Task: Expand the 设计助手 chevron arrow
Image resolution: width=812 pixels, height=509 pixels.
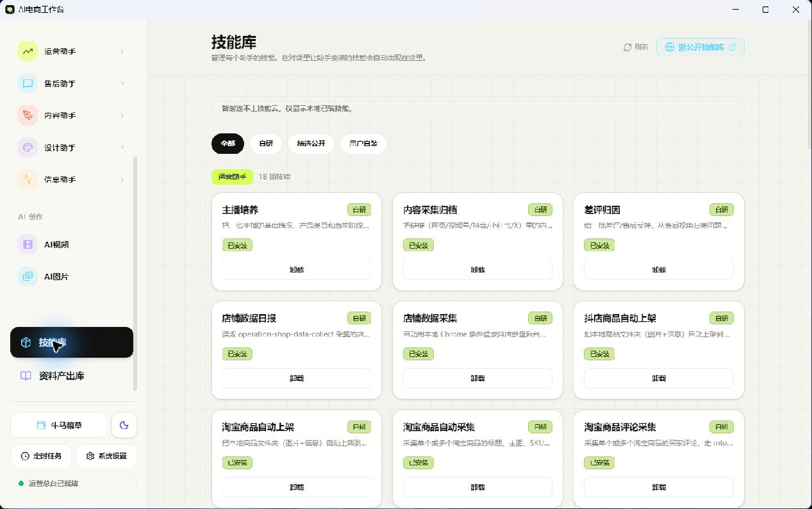Action: pos(122,147)
